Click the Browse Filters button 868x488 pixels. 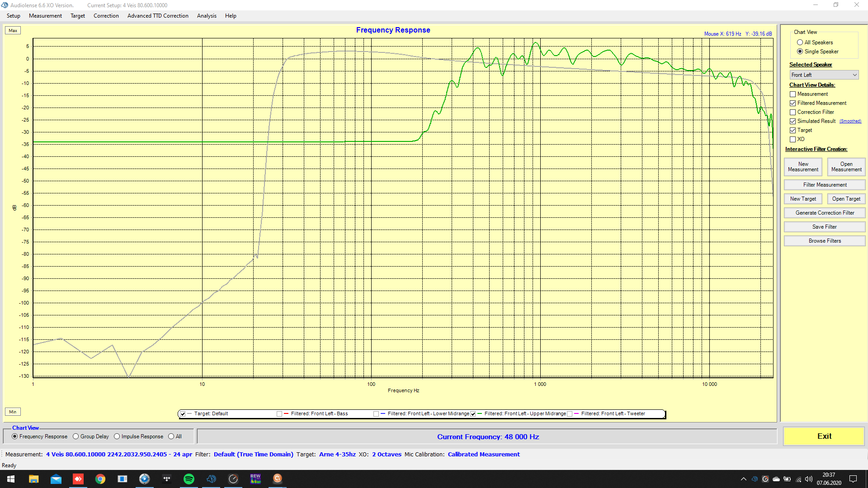tap(825, 241)
